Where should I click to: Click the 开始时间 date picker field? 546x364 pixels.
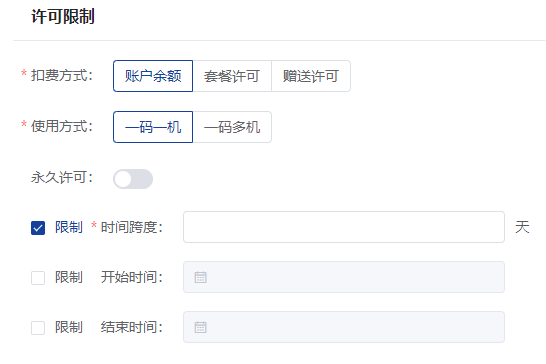click(x=344, y=277)
